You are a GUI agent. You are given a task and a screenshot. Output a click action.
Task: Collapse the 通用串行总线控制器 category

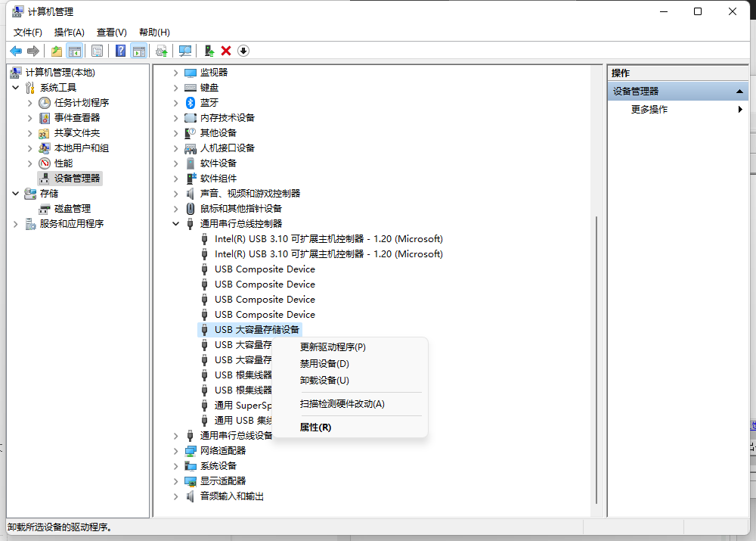click(x=176, y=224)
